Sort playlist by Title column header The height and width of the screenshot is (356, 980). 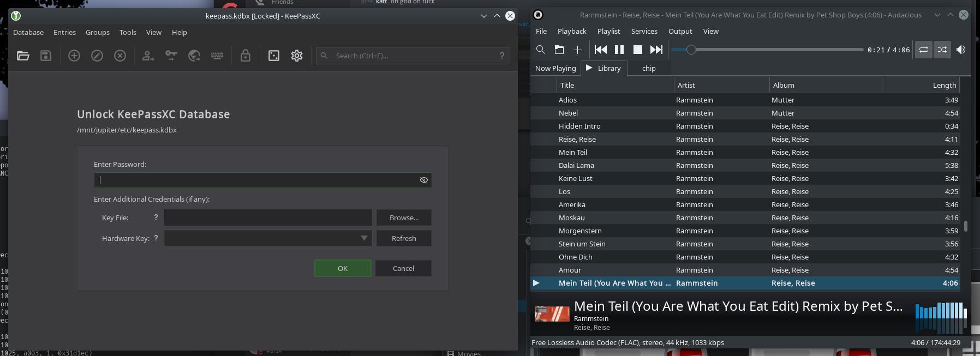pyautogui.click(x=615, y=85)
